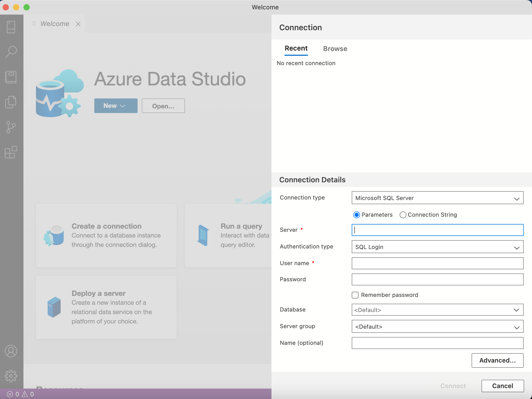532x399 pixels.
Task: Focus the User name input field
Action: 437,263
